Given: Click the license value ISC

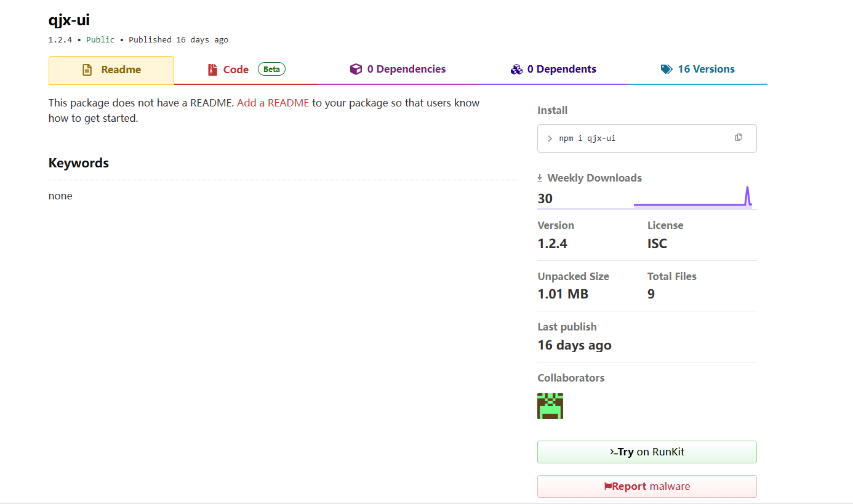Looking at the screenshot, I should coord(657,243).
